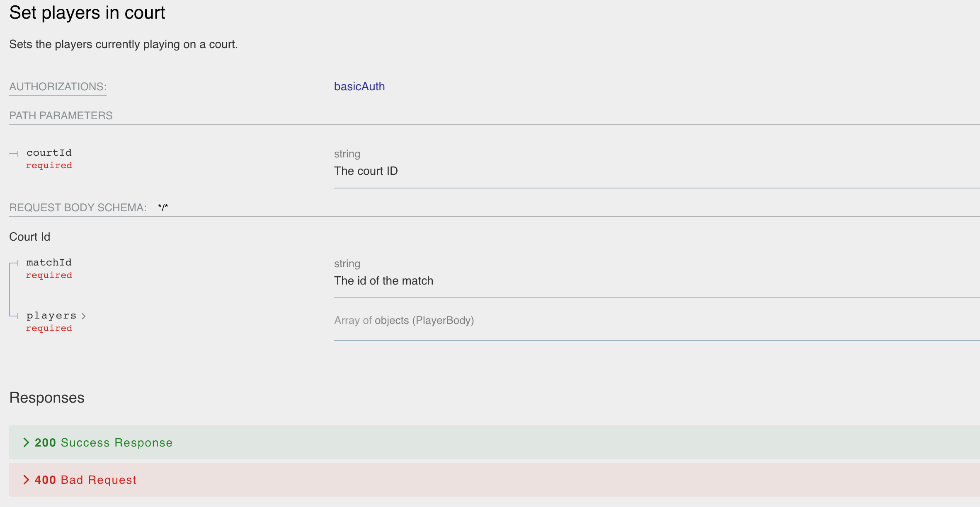Expand the 200 Success Response chevron
Image resolution: width=980 pixels, height=507 pixels.
click(26, 442)
